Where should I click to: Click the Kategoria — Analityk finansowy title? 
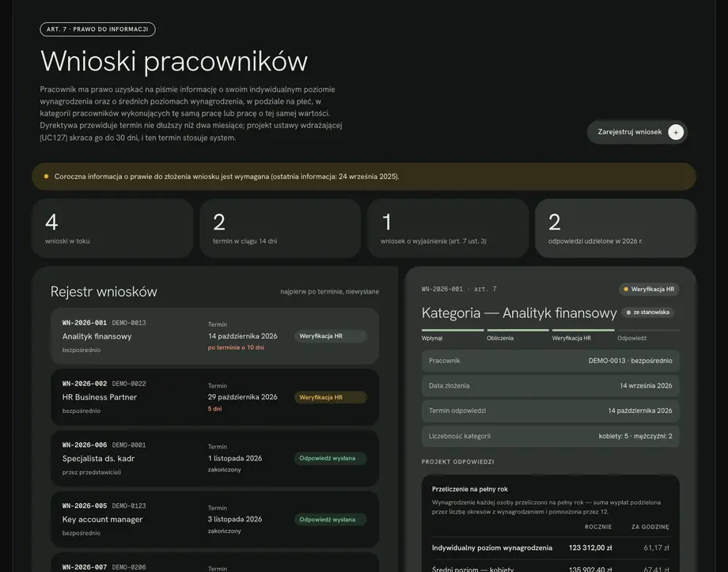[519, 313]
